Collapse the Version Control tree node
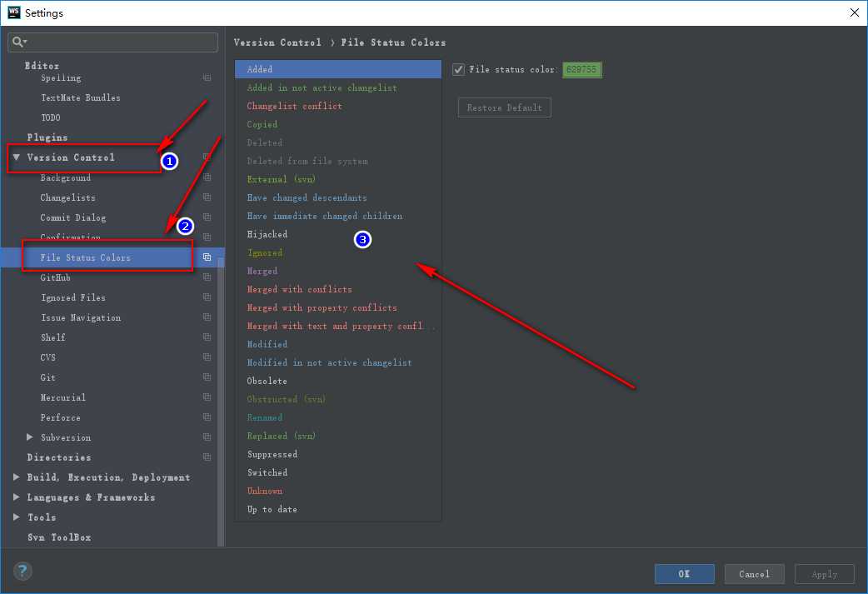This screenshot has width=868, height=594. [17, 157]
